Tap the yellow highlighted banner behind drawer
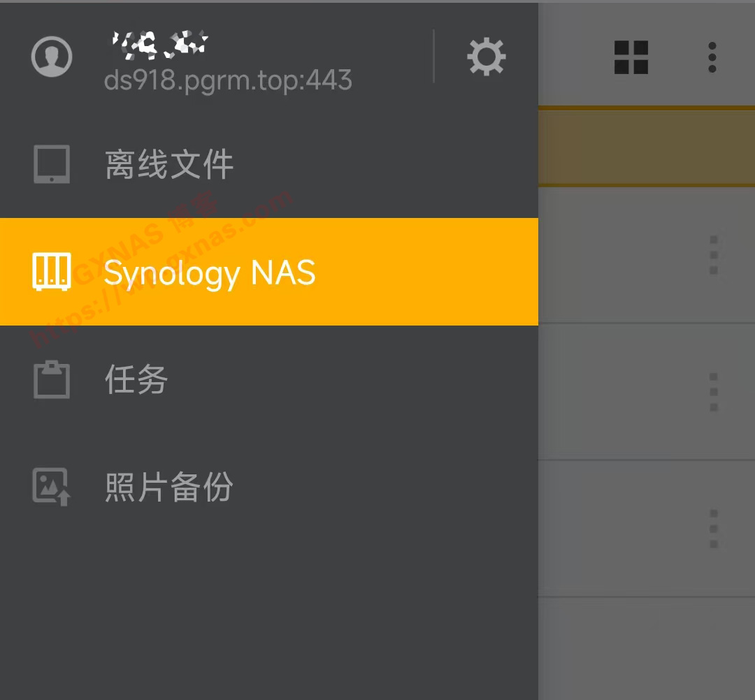 [x=647, y=146]
